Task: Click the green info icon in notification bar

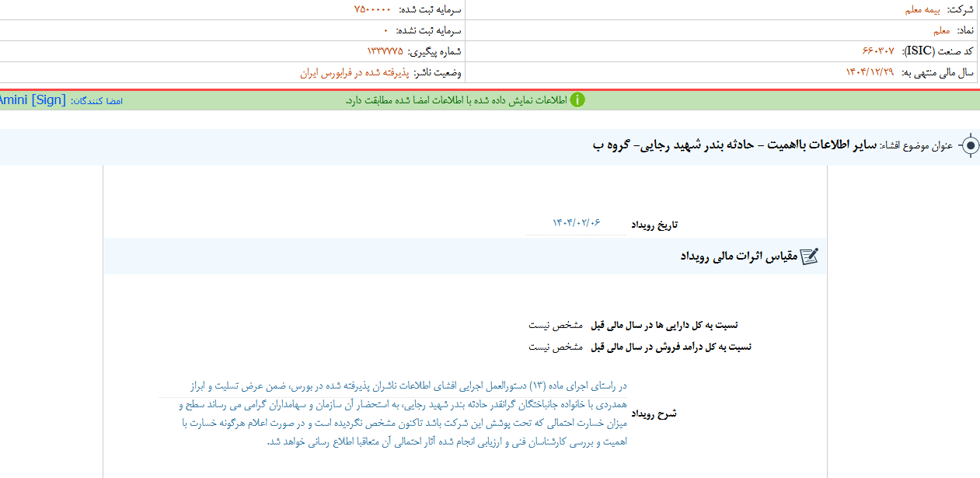Action: tap(577, 100)
